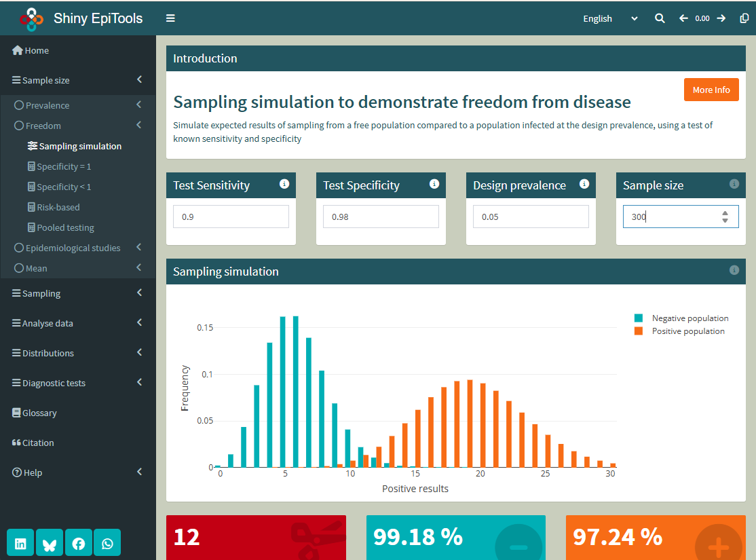Open the Citation page
The width and height of the screenshot is (756, 560).
37,442
